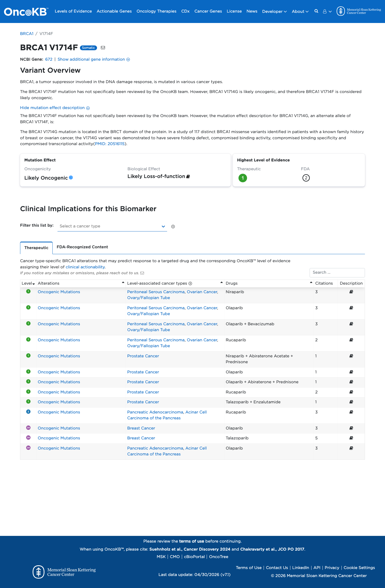The height and width of the screenshot is (588, 385).
Task: Open description for breast cancer Talazoparib row
Action: pos(351,438)
